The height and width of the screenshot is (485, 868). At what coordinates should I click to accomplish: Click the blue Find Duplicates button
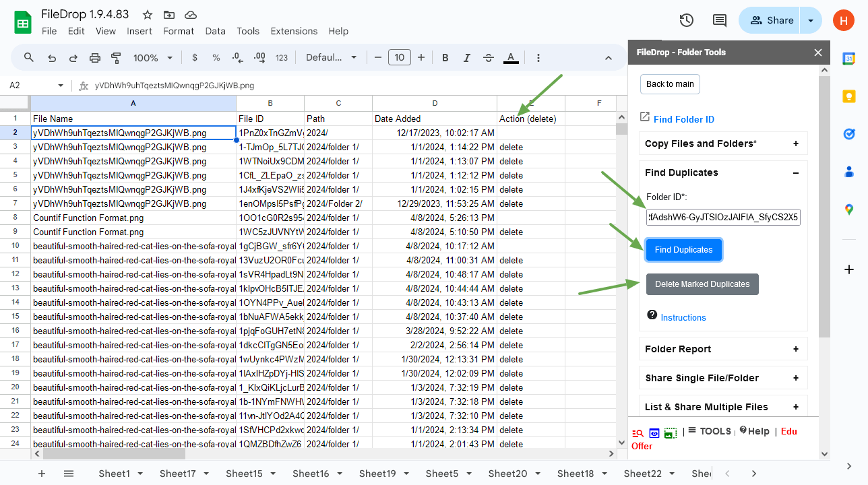coord(684,250)
